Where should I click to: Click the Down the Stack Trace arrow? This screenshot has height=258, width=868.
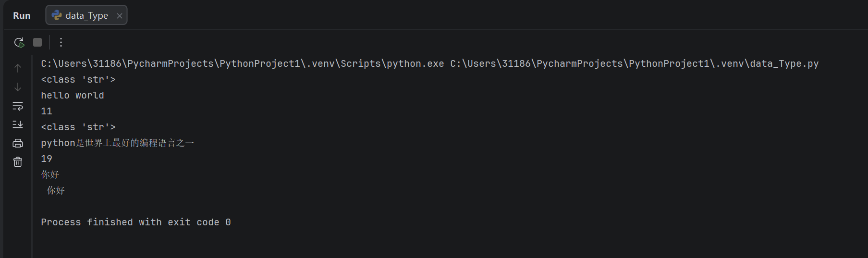point(18,87)
